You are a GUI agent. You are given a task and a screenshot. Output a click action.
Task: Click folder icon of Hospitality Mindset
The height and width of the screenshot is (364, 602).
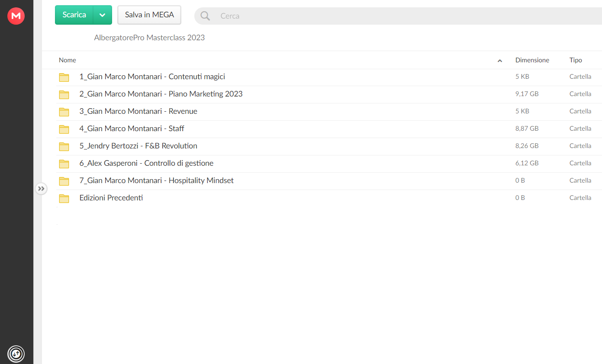coord(64,181)
